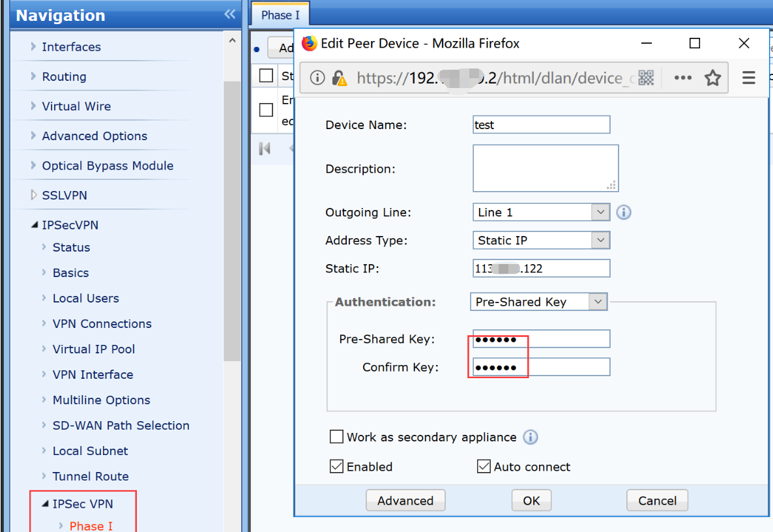Click the Add button behind the dialog
This screenshot has height=532, width=773.
pyautogui.click(x=281, y=48)
